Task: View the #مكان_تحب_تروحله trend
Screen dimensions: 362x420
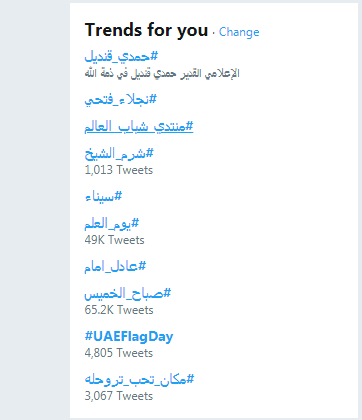Action: 139,379
